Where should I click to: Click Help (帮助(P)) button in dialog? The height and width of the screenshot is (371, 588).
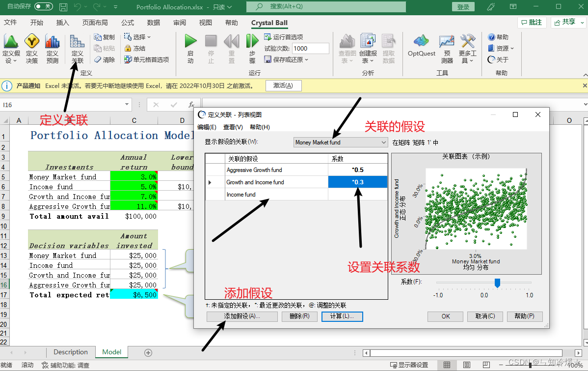pyautogui.click(x=524, y=316)
